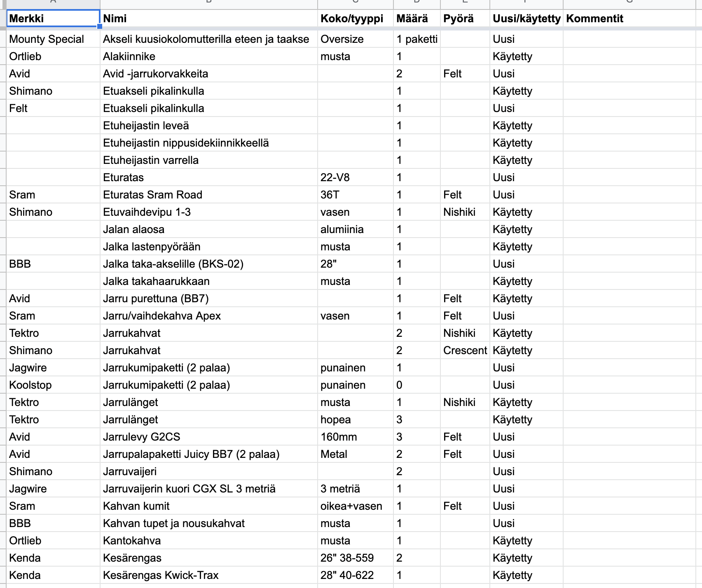This screenshot has width=702, height=588.
Task: Click the Avid -jarrukorvakkeita cell
Action: pos(209,74)
